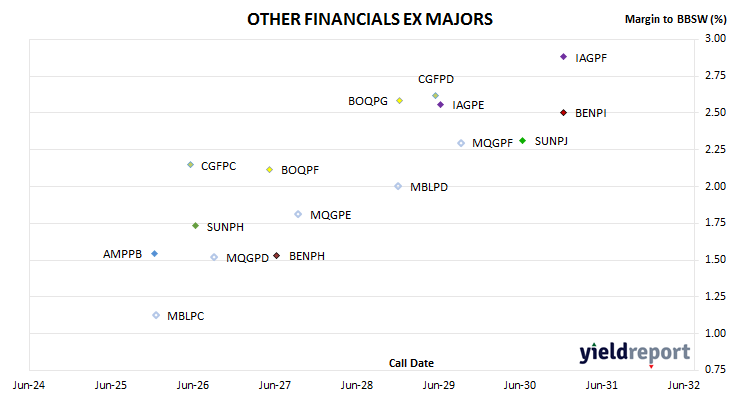Viewport: 730px width, 399px height.
Task: Click the BENPH dark red marker
Action: [277, 256]
